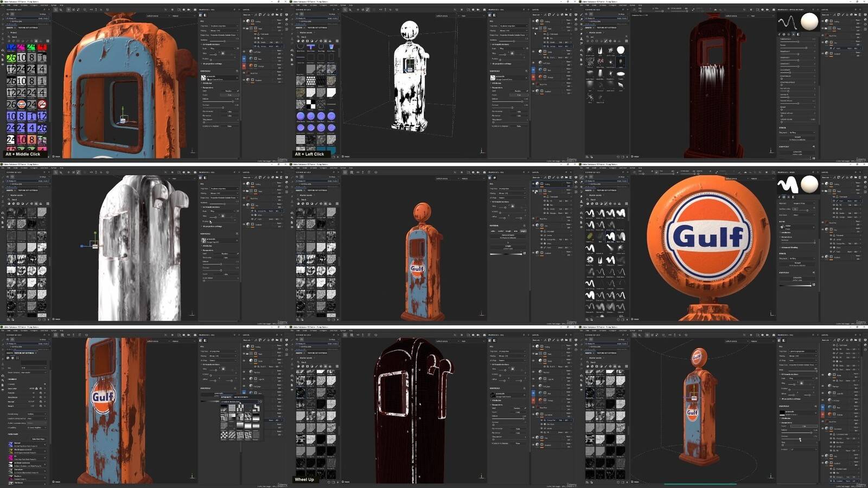Click the add paint layer brush icon in the 'Alt + Left Click' window
868x488 pixels.
tap(553, 15)
